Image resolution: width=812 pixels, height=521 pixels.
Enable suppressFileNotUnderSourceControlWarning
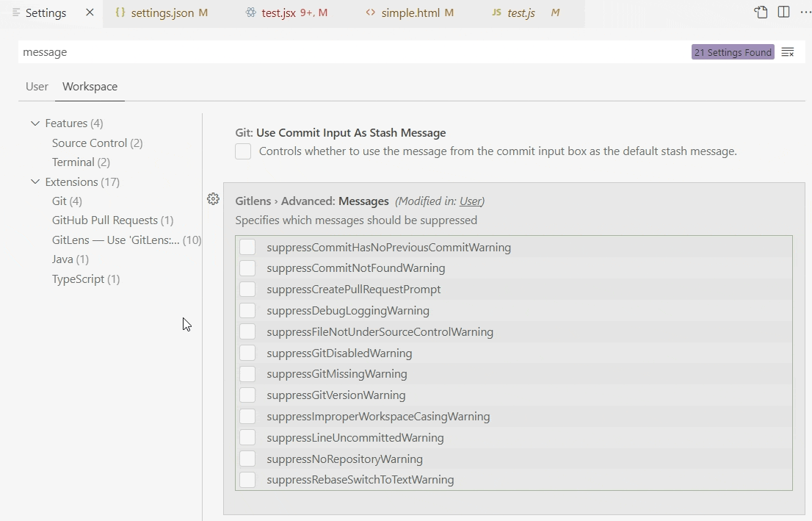pos(247,332)
